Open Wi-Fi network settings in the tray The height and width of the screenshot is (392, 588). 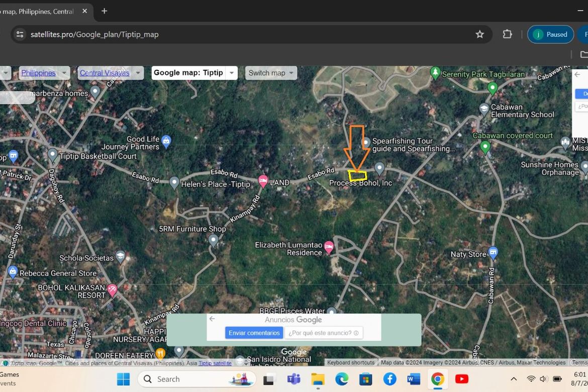click(x=531, y=379)
